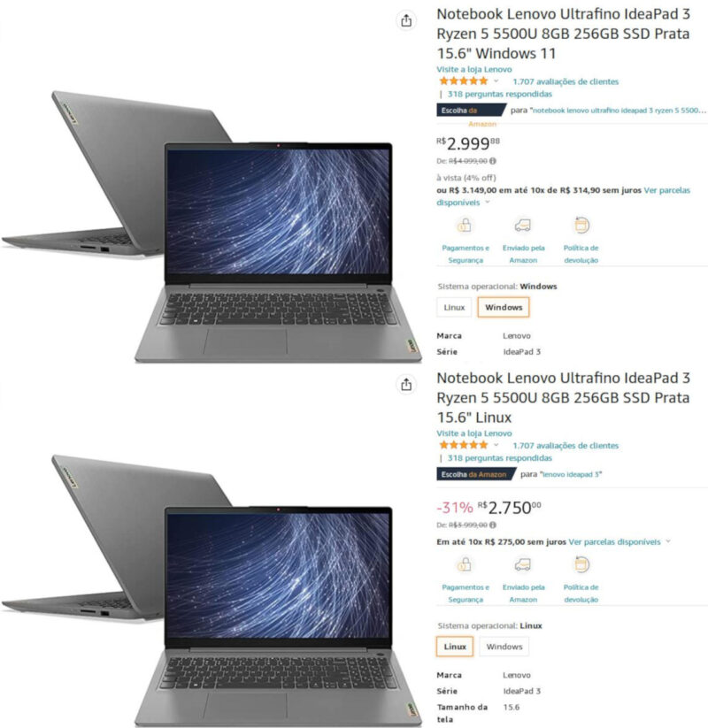Click Enviado pela Amazon truck icon, top listing

(x=523, y=226)
